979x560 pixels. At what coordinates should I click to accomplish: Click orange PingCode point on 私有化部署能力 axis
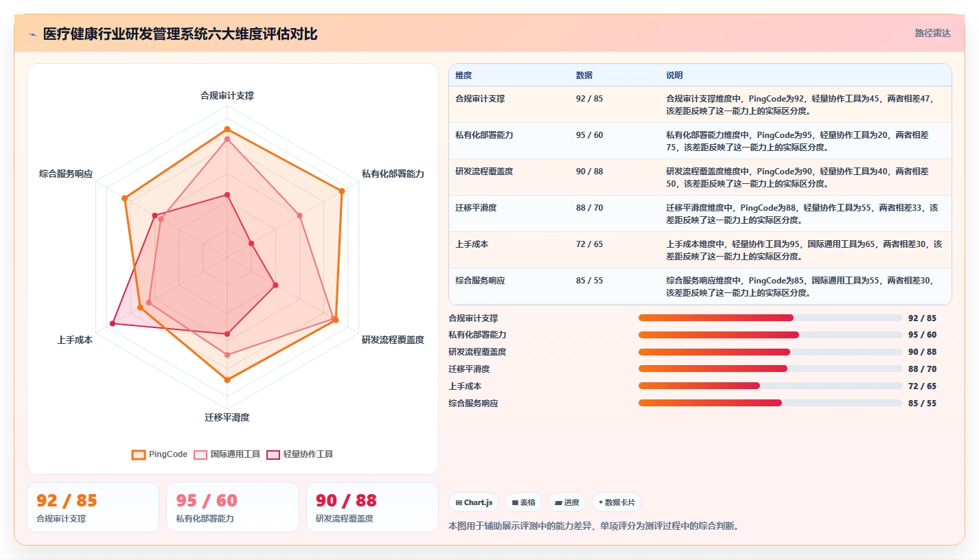coord(342,190)
